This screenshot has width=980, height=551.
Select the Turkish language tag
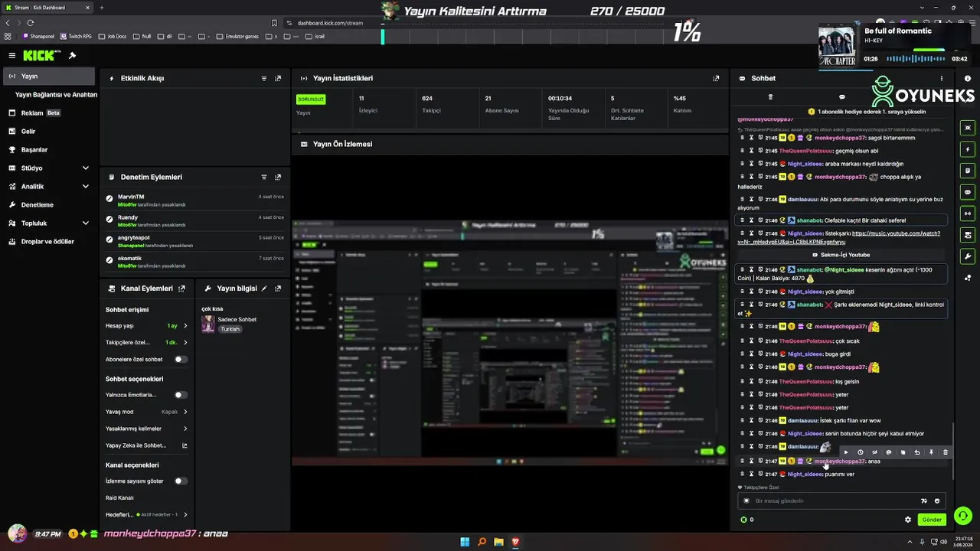click(230, 329)
